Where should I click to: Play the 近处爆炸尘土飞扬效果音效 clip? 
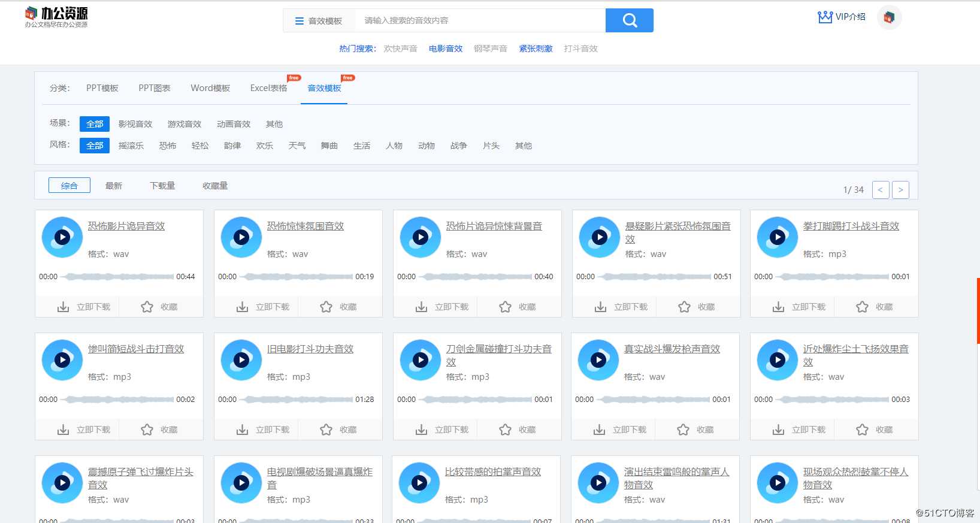pyautogui.click(x=778, y=360)
